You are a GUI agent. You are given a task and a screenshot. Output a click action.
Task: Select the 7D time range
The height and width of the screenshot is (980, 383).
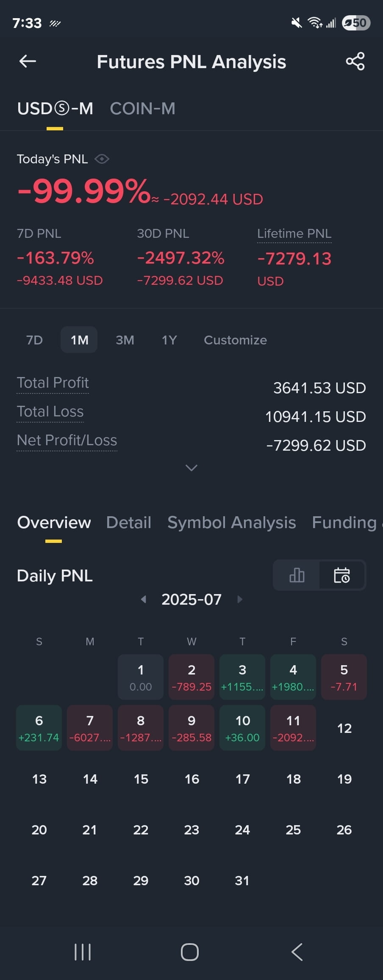(x=35, y=340)
